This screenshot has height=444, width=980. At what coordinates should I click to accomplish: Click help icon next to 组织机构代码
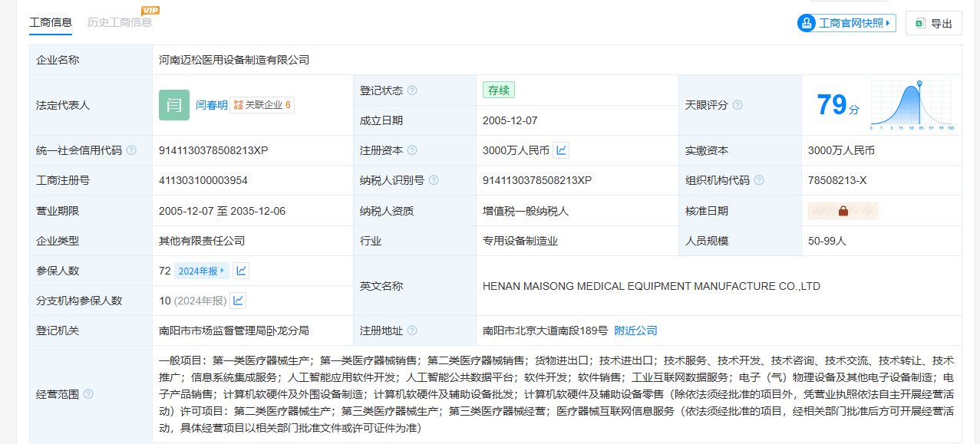pos(759,180)
